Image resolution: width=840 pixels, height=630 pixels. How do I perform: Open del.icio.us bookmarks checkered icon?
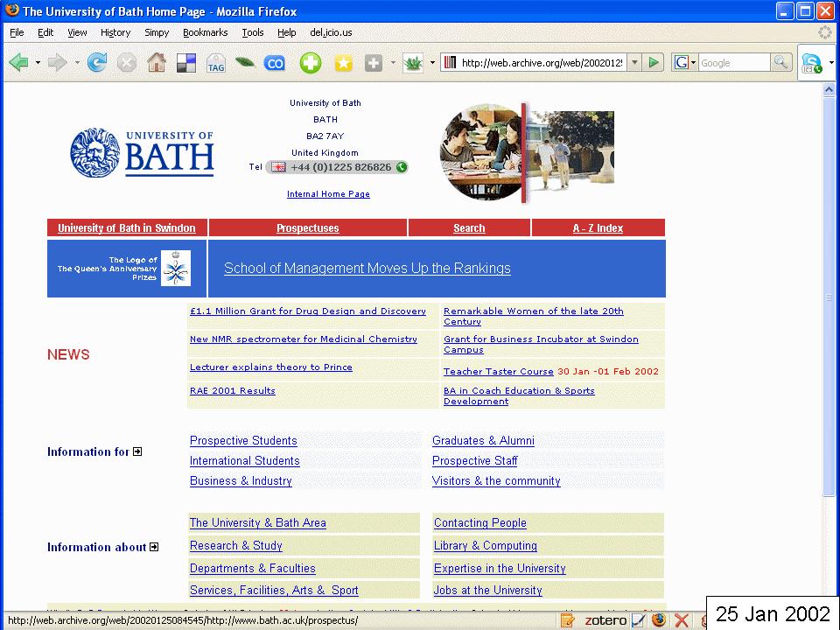pos(186,63)
